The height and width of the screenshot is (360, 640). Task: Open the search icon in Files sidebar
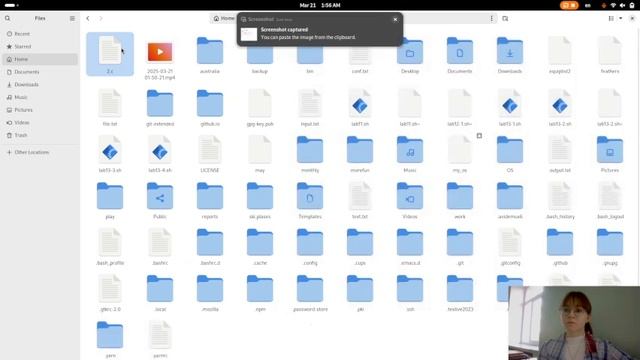(7, 18)
